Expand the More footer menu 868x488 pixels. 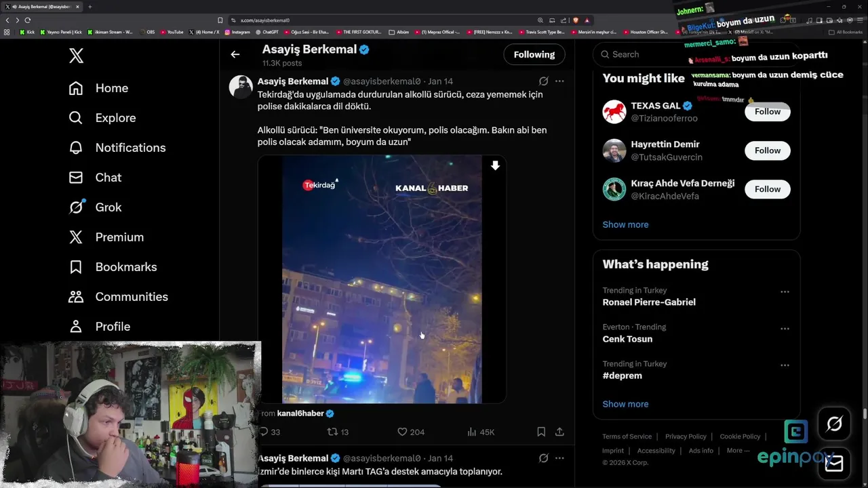click(x=738, y=451)
